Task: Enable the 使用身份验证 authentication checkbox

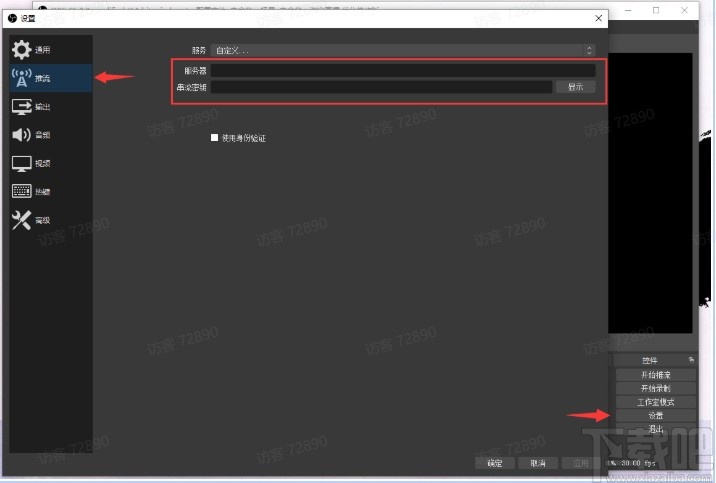Action: pos(214,137)
